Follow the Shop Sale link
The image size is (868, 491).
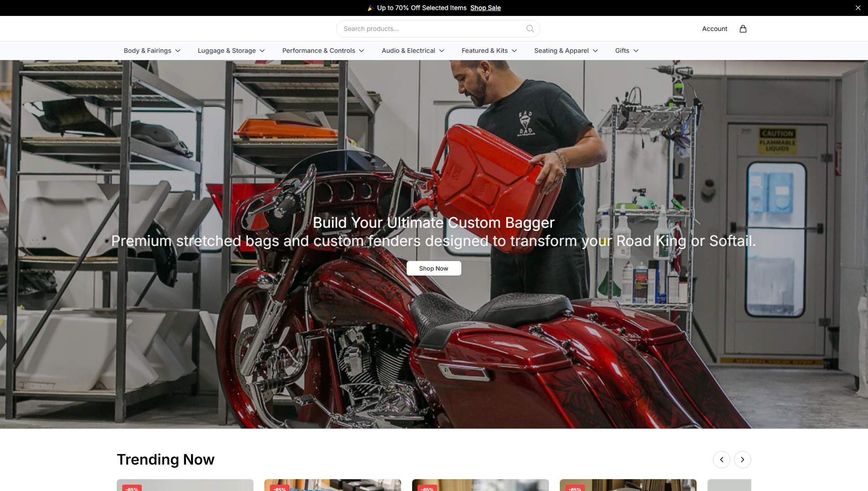click(x=486, y=8)
